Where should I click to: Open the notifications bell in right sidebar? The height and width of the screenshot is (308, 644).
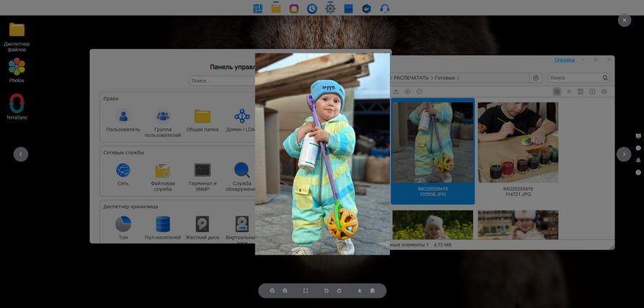[638, 161]
